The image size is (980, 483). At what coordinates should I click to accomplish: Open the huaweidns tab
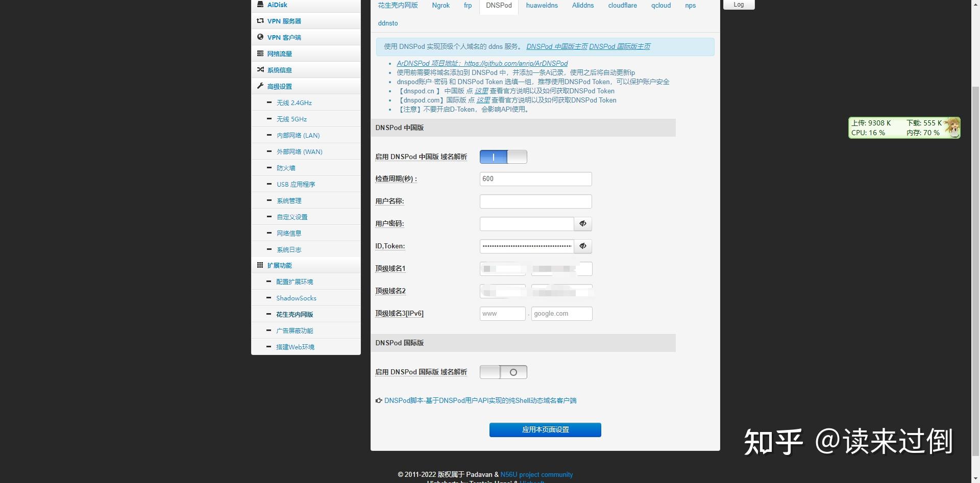542,6
